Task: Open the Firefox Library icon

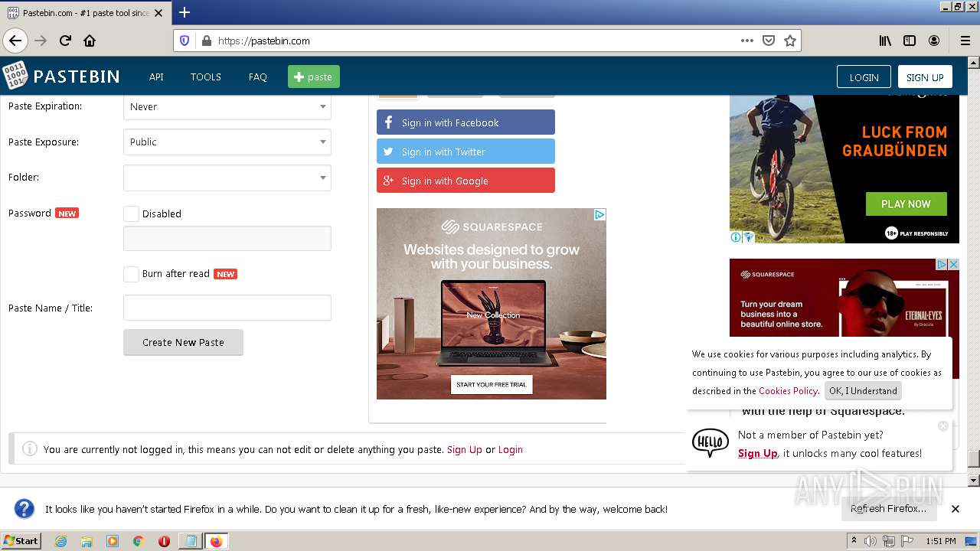Action: [x=885, y=41]
